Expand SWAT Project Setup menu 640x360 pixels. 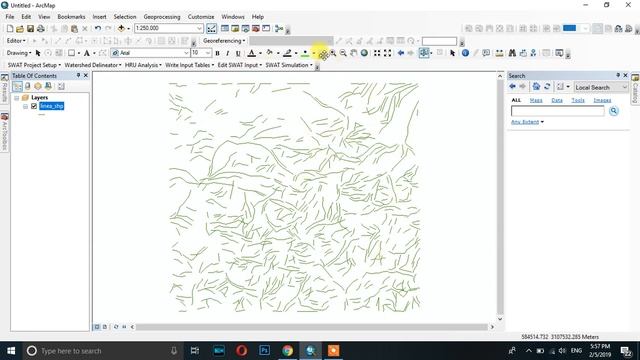coord(34,65)
